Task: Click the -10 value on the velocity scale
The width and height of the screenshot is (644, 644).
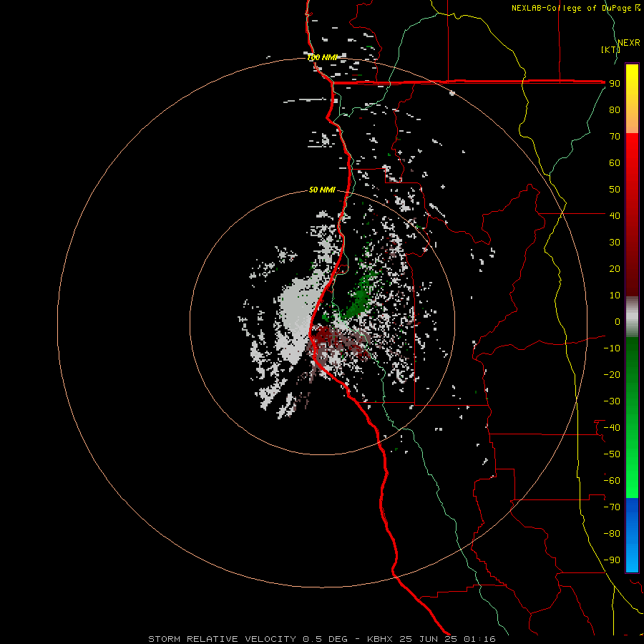Action: coord(612,348)
